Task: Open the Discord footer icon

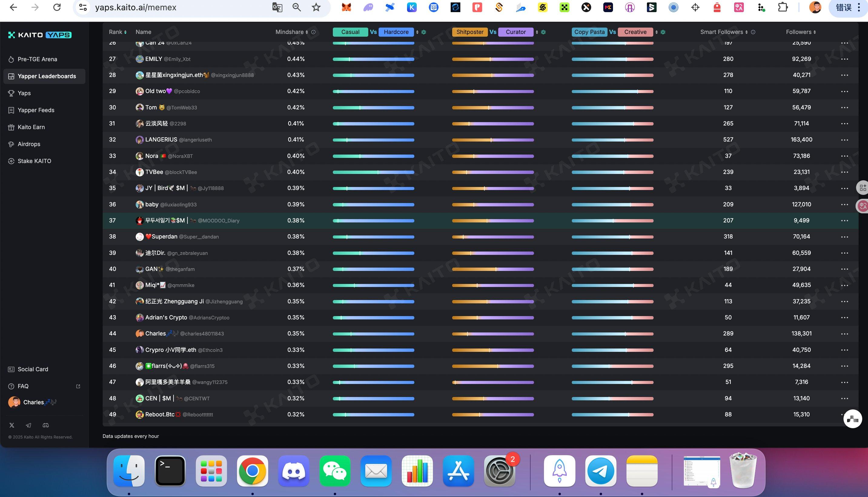Action: pos(46,425)
